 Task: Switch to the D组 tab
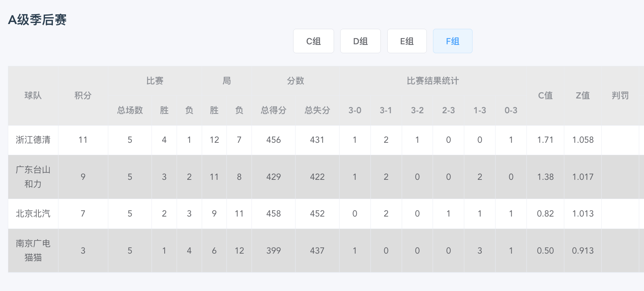pos(360,41)
